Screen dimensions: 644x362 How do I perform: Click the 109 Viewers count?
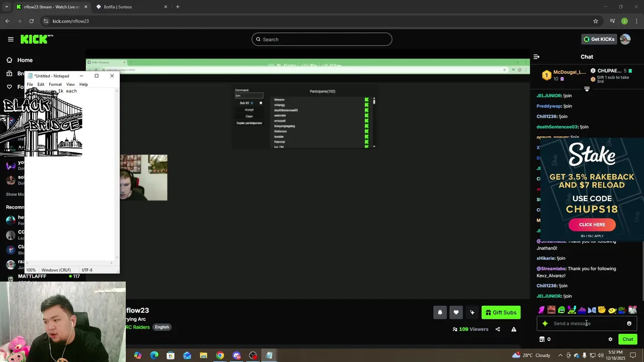pyautogui.click(x=470, y=329)
